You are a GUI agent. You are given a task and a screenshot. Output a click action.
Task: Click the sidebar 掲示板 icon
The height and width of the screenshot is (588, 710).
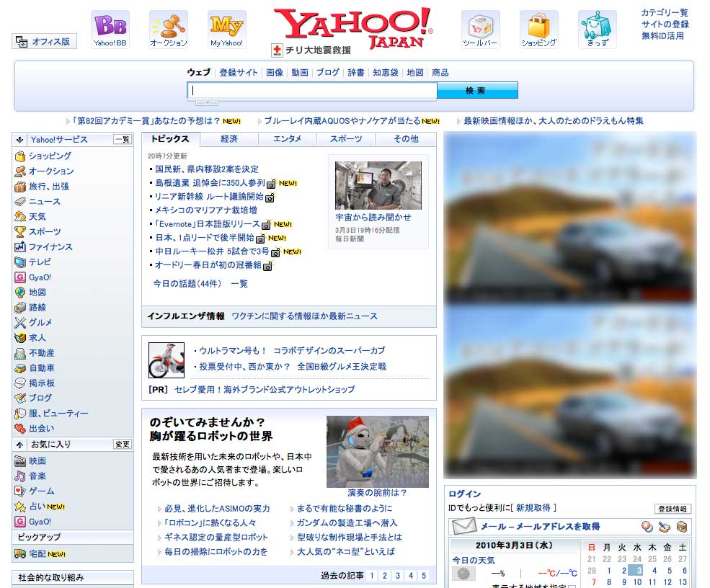pos(20,383)
